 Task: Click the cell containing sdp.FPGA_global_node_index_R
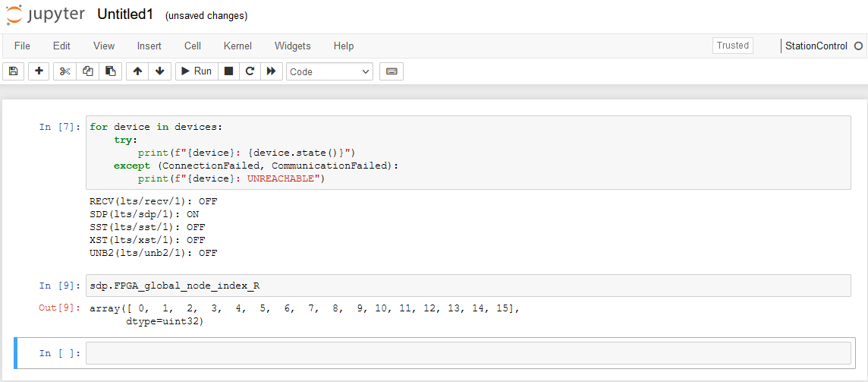(x=468, y=286)
